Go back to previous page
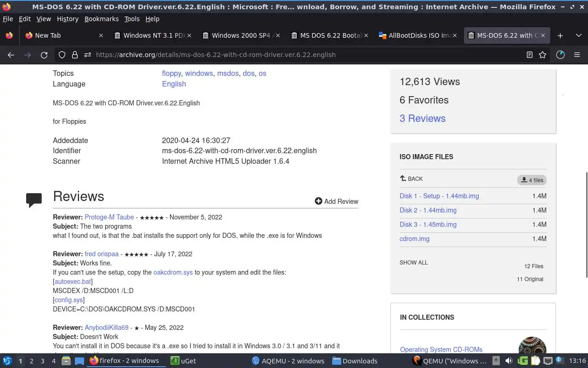This screenshot has width=588, height=368. (11, 55)
